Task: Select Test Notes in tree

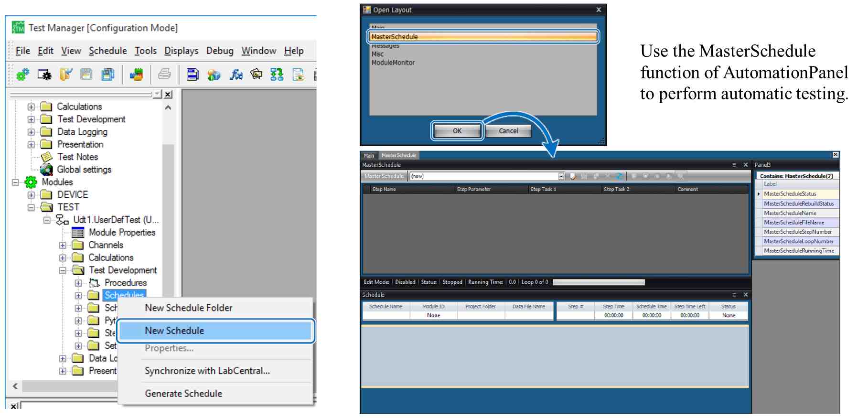Action: [77, 157]
